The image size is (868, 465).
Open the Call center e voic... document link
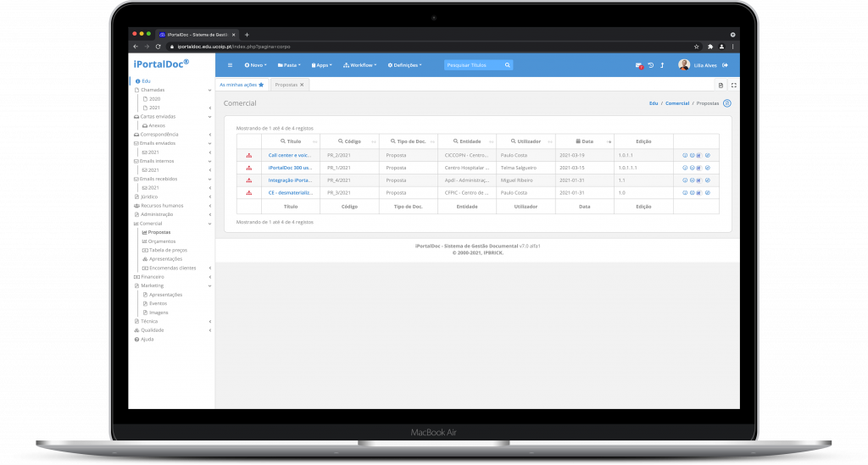[x=290, y=155]
